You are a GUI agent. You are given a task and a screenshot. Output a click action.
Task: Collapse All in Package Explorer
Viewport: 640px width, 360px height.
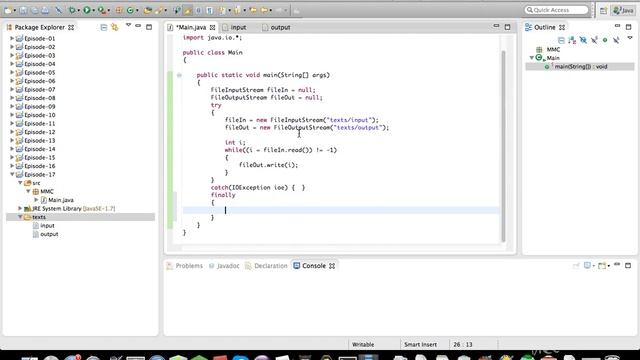104,27
